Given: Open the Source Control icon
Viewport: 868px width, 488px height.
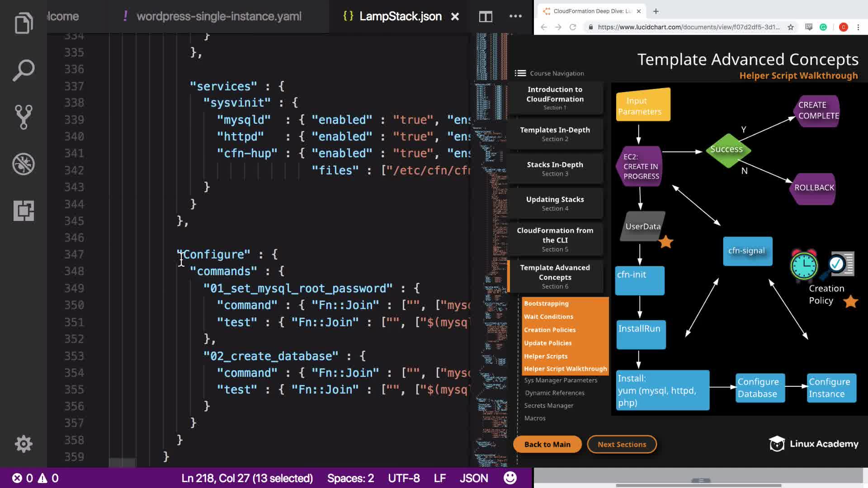Looking at the screenshot, I should [24, 117].
